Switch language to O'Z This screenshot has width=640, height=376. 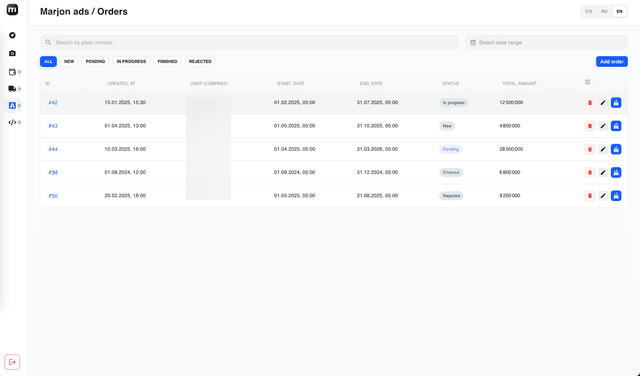tap(589, 11)
